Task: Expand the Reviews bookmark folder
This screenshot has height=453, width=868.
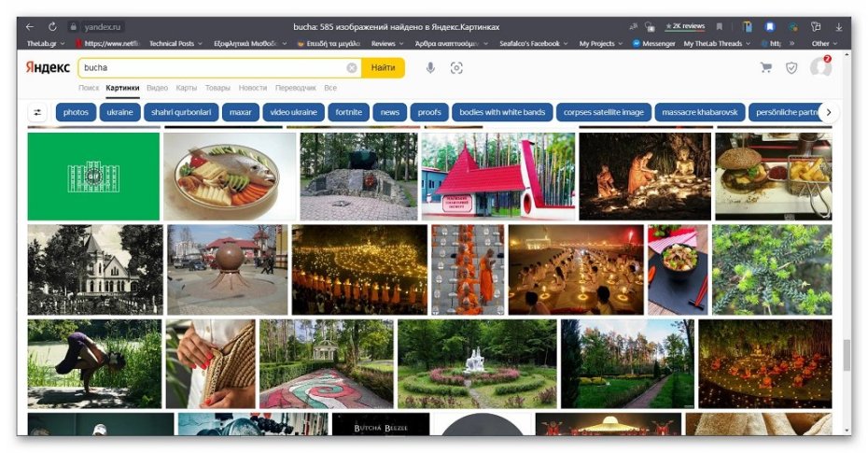Action: (387, 43)
